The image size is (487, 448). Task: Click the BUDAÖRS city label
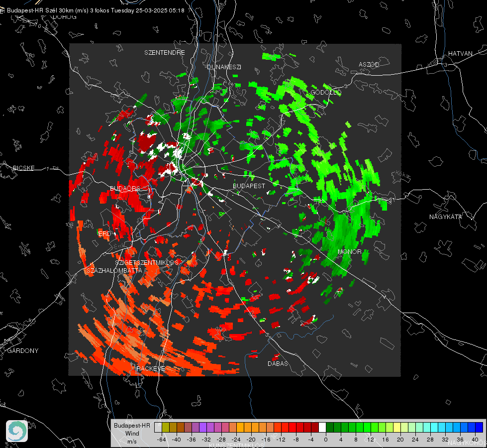pyautogui.click(x=125, y=188)
